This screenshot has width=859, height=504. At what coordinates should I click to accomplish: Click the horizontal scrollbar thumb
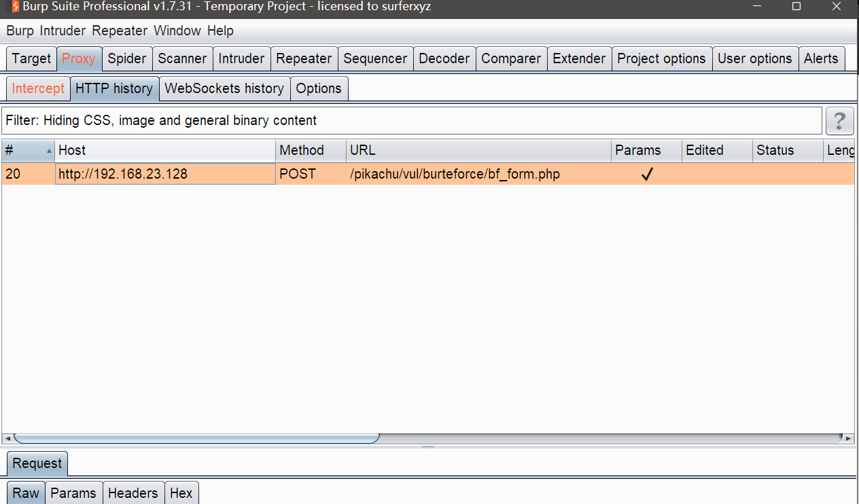tap(196, 439)
